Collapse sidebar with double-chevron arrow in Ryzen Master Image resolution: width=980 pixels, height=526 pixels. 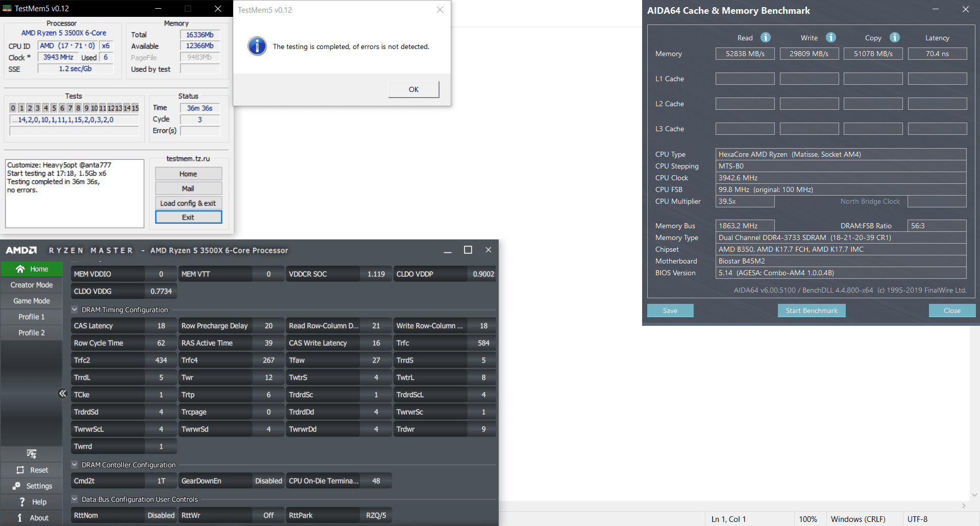pyautogui.click(x=63, y=393)
